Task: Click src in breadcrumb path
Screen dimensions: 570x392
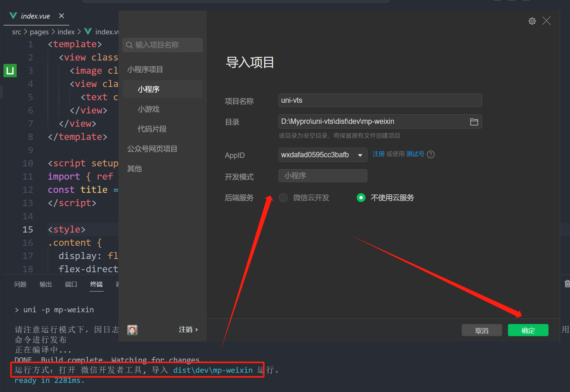Action: (16, 32)
